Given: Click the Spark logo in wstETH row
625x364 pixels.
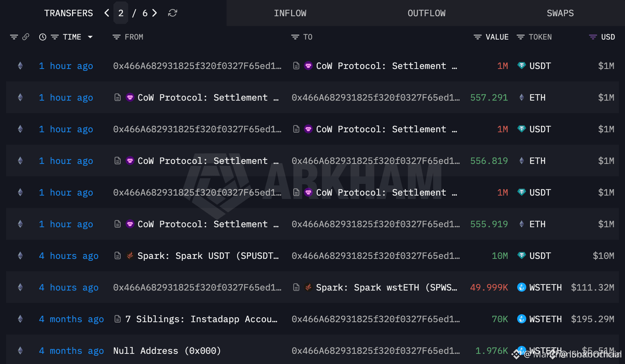Looking at the screenshot, I should 308,288.
